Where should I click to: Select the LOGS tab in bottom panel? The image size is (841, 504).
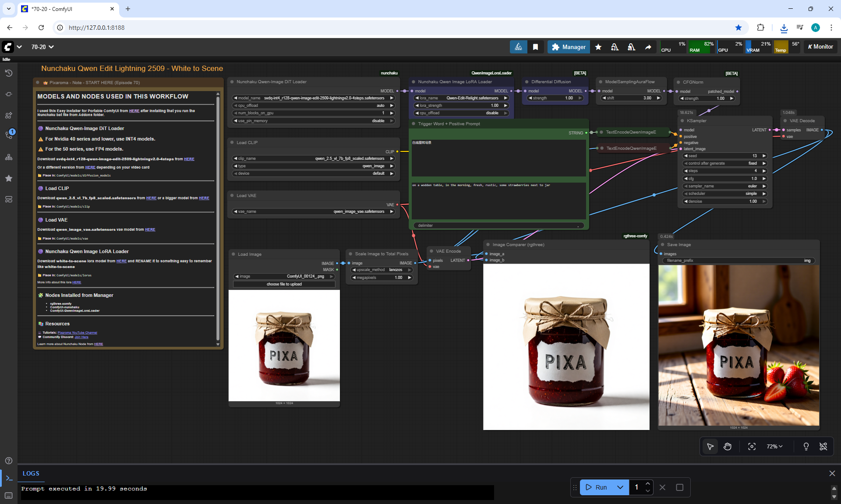(31, 473)
